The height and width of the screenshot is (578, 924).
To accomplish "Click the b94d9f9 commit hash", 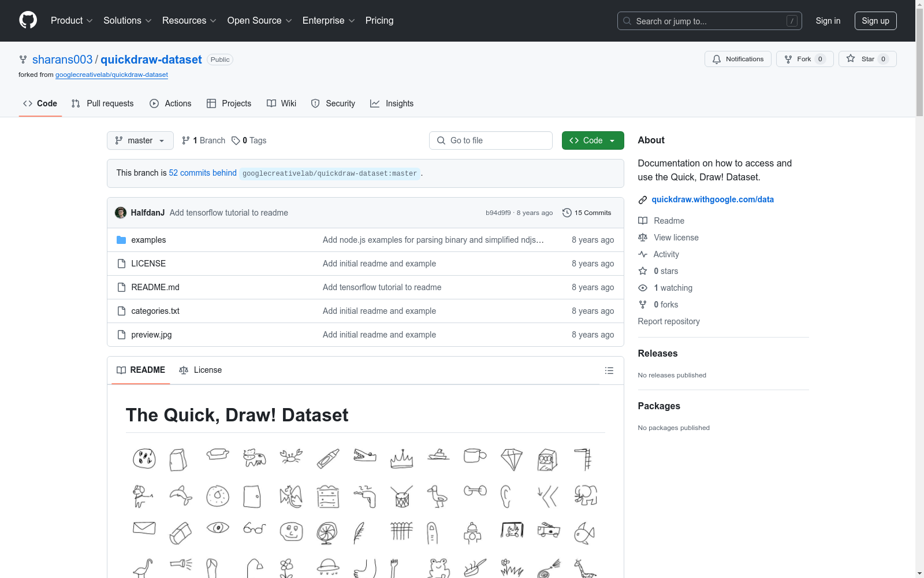I will pos(498,213).
